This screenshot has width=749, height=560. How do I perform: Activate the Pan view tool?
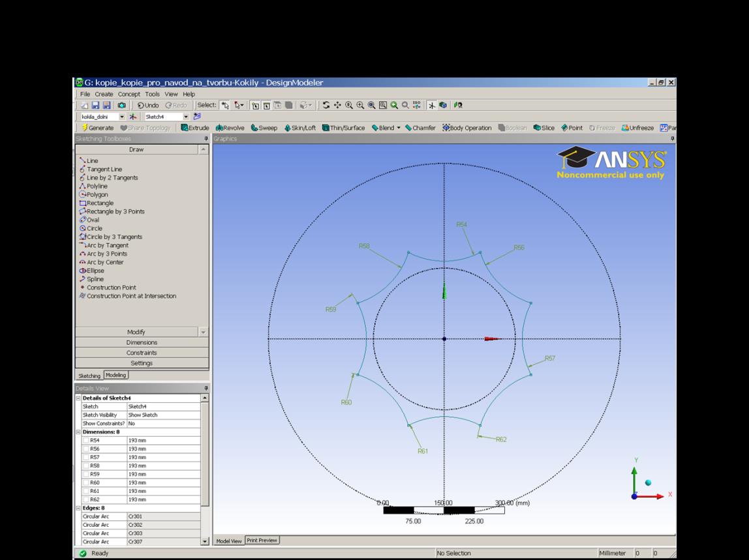pos(337,105)
